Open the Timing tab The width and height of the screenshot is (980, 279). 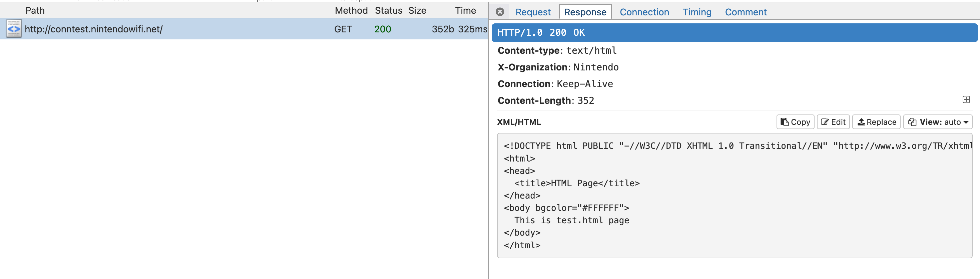pos(696,12)
